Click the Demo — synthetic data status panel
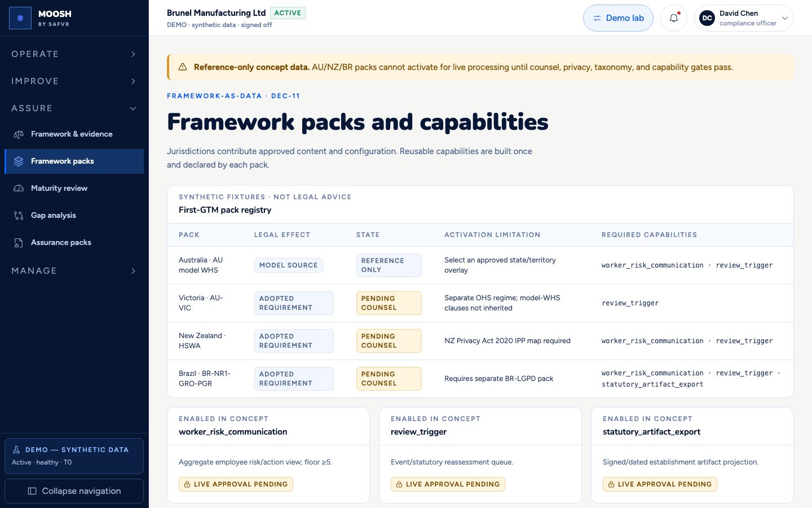 tap(74, 456)
